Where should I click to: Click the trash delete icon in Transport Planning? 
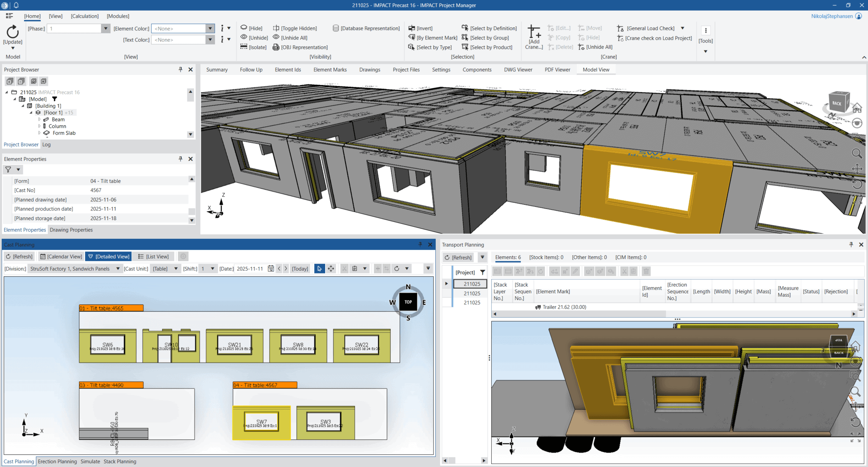pyautogui.click(x=646, y=271)
